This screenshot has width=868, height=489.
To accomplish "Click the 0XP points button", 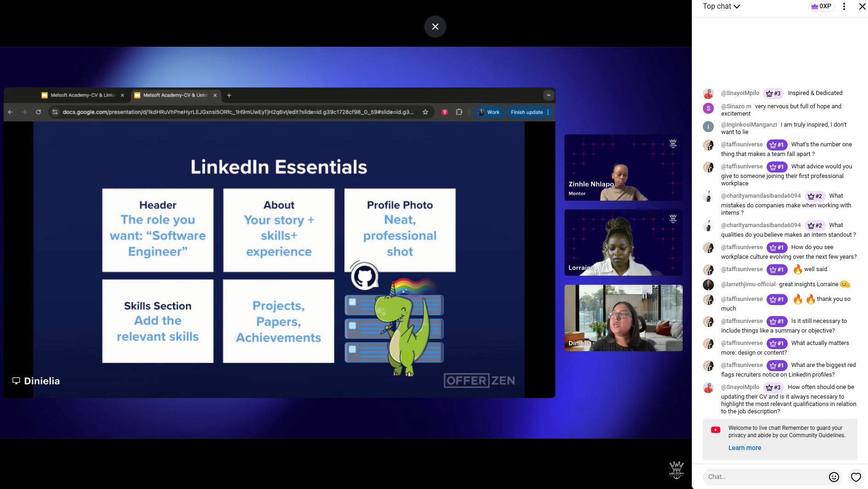I will [821, 6].
